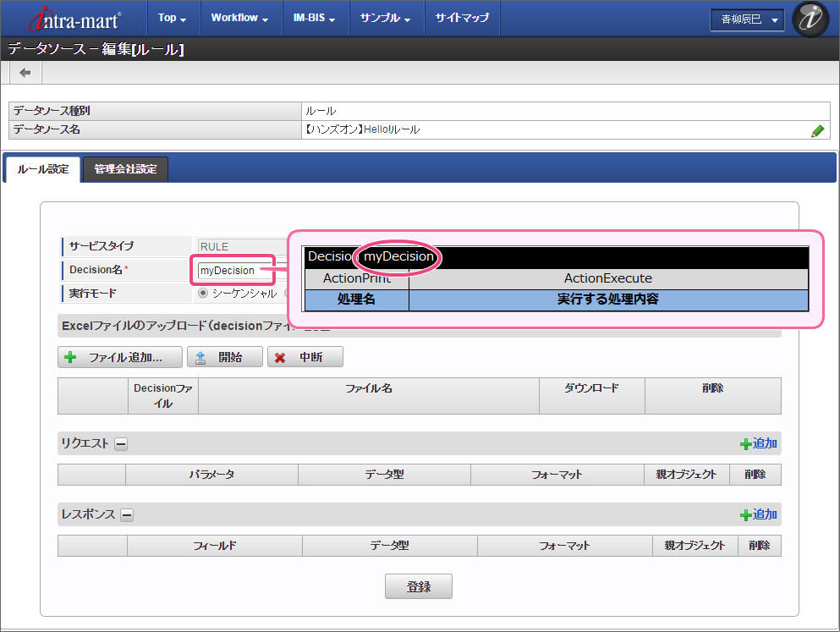Click the 登録 button
840x632 pixels.
coord(418,585)
